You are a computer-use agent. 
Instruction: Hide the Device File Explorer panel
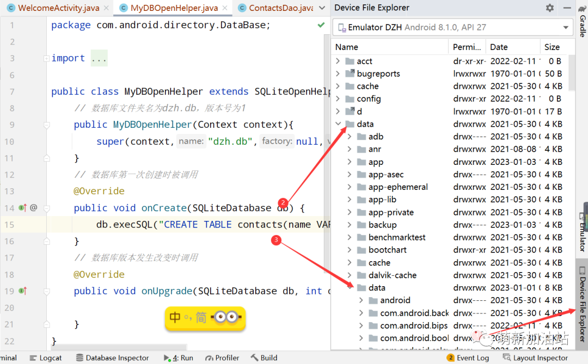[x=567, y=8]
